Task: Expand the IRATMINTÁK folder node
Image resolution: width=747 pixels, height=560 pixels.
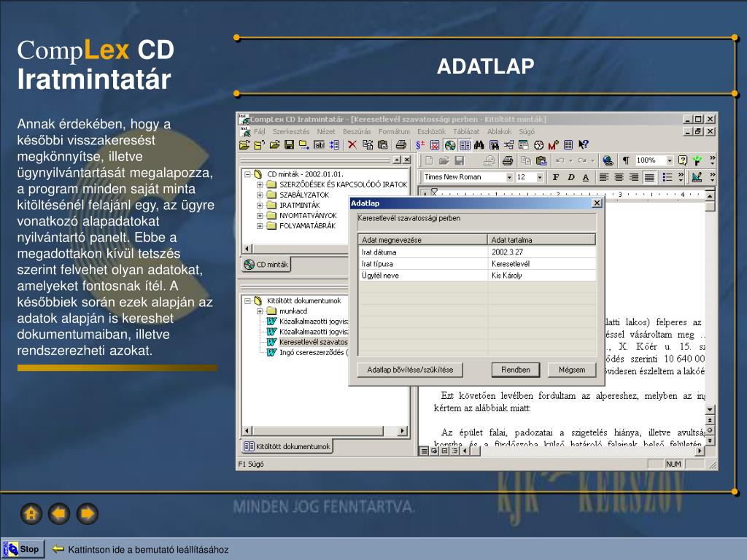Action: click(260, 205)
